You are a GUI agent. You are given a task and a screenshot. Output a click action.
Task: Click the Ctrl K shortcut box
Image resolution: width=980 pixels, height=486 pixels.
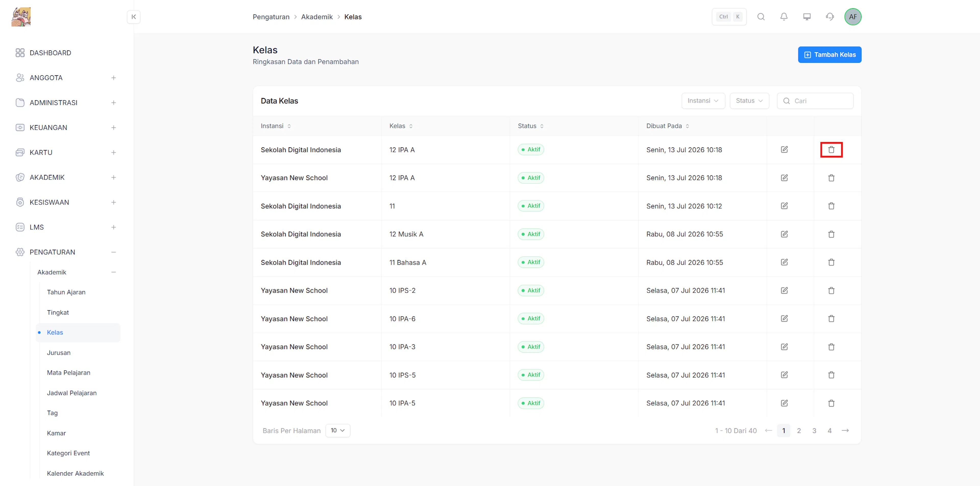click(729, 17)
